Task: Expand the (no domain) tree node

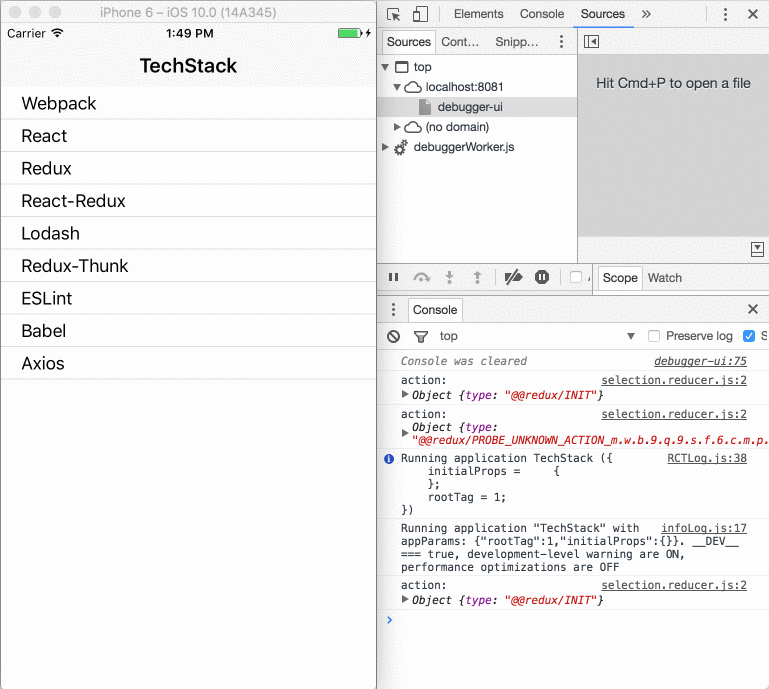Action: click(x=397, y=127)
